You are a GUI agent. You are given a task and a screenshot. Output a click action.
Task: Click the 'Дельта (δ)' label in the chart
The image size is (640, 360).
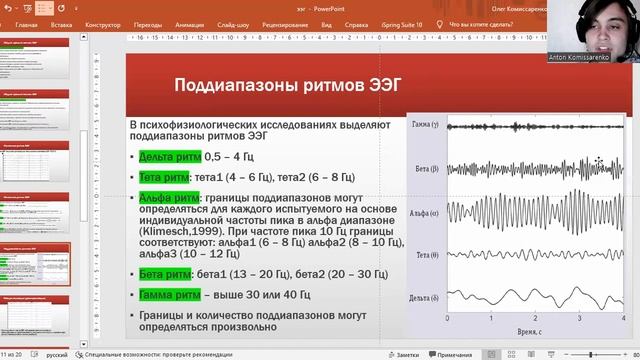[x=424, y=298]
